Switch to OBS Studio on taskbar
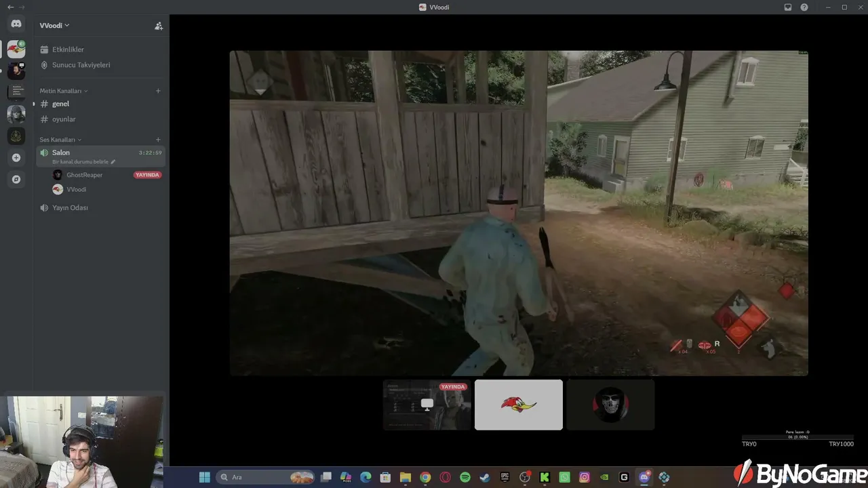The width and height of the screenshot is (868, 488). pyautogui.click(x=525, y=477)
